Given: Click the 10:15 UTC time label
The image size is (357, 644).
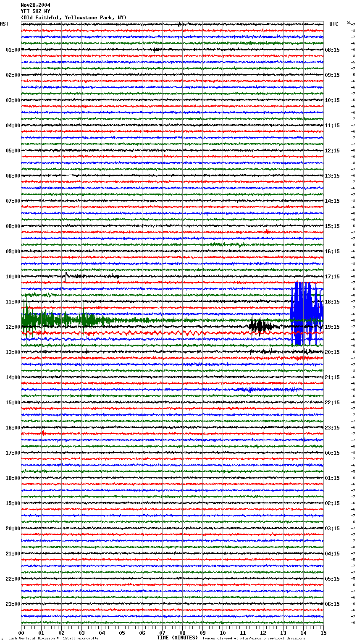Looking at the screenshot, I should click(x=332, y=100).
